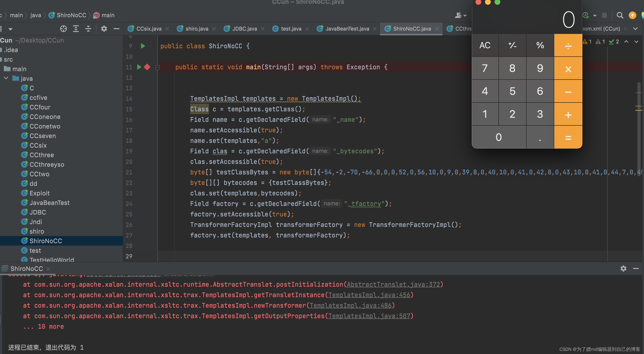Collapse all items in project tree
The height and width of the screenshot is (354, 644).
88,29
